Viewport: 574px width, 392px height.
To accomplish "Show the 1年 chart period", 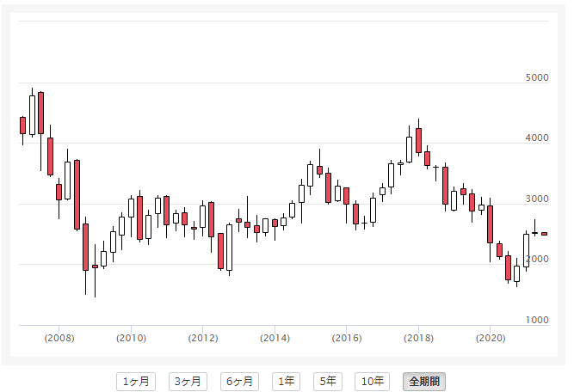I will pyautogui.click(x=287, y=381).
